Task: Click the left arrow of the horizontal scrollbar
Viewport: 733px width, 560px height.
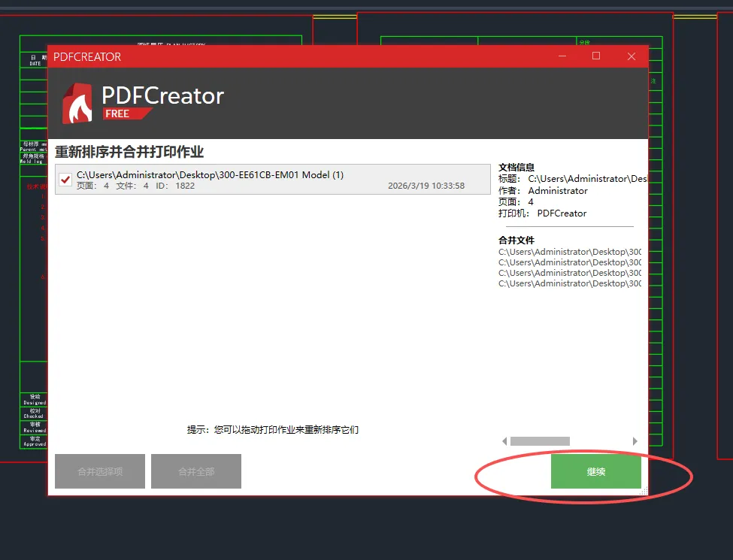Action: pos(504,441)
